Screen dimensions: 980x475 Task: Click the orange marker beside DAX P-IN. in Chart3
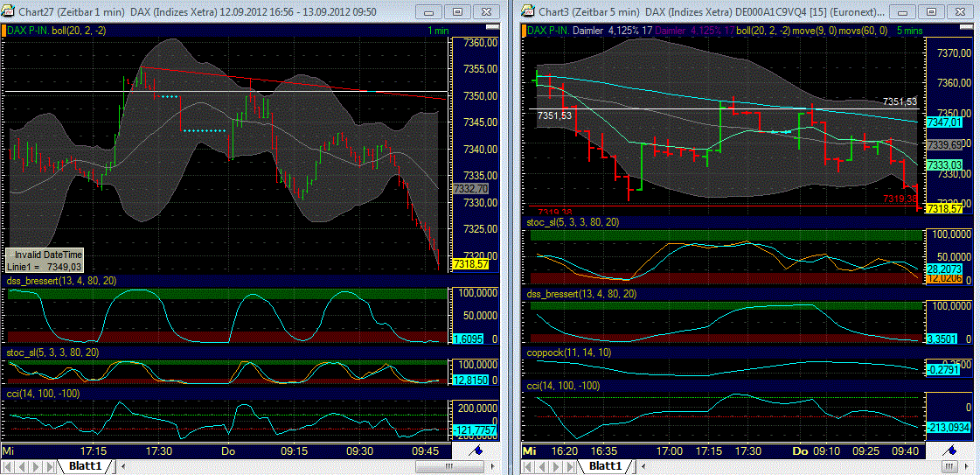pos(525,30)
